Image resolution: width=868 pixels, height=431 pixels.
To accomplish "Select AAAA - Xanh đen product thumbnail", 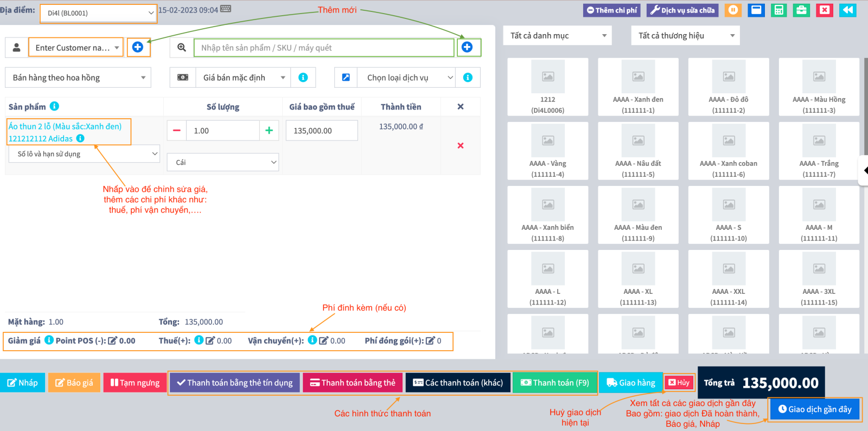I will click(x=638, y=87).
